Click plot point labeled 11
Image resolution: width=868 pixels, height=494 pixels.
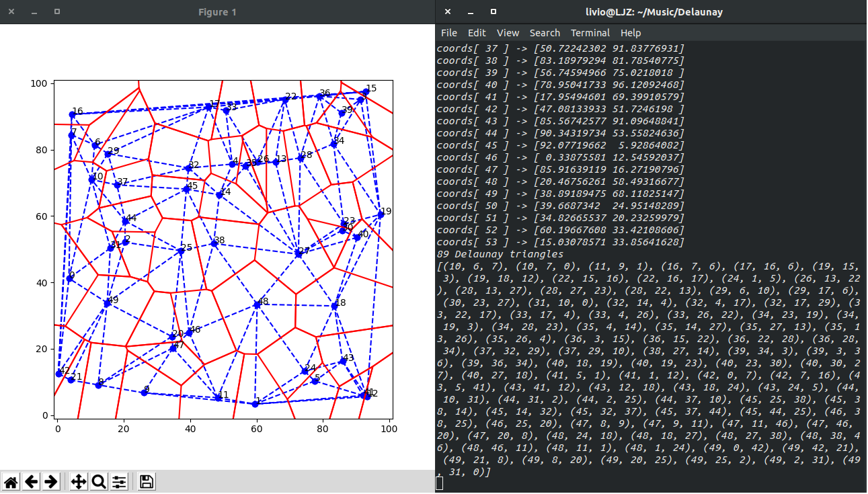(x=219, y=398)
